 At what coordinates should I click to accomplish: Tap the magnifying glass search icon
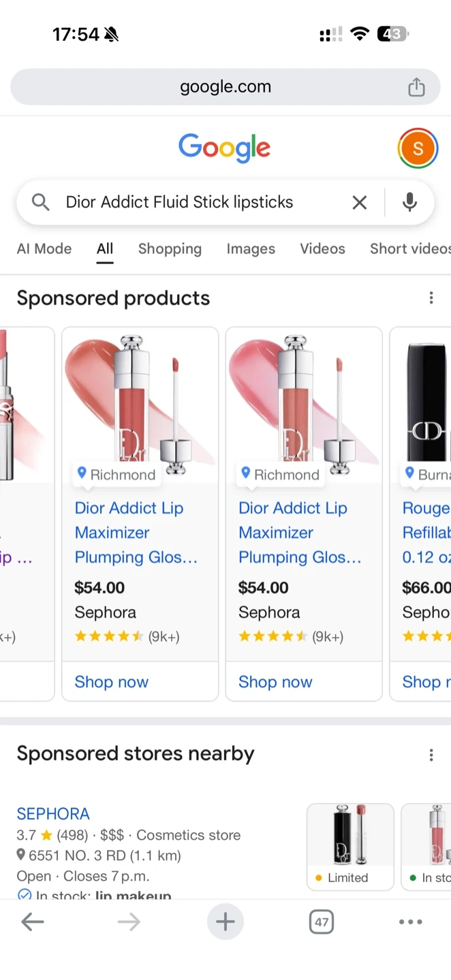pyautogui.click(x=41, y=202)
